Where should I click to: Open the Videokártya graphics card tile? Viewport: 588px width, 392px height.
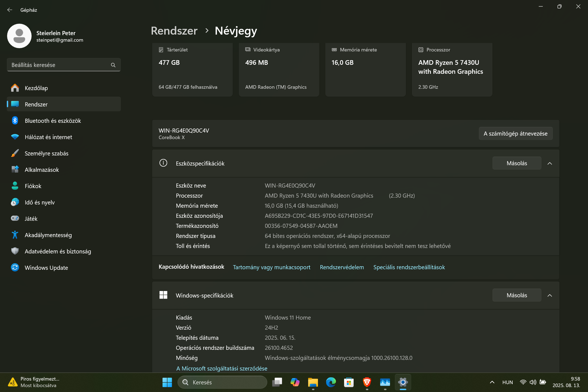pyautogui.click(x=279, y=69)
